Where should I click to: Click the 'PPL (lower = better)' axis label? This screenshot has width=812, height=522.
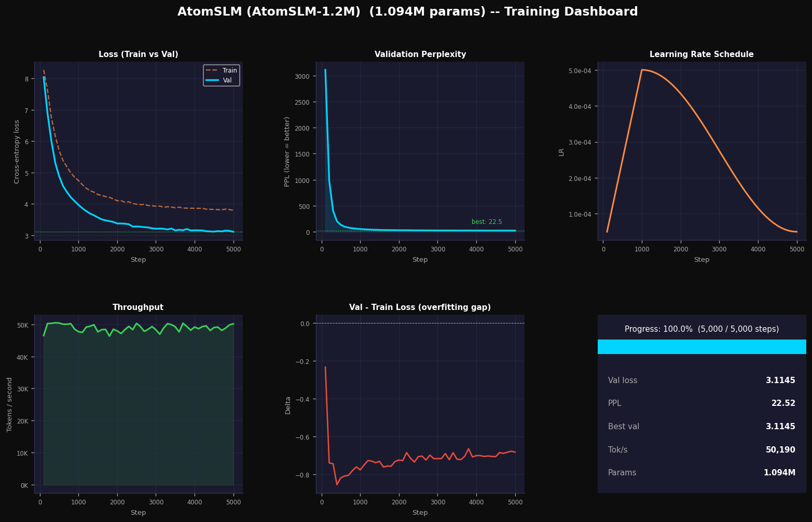287,151
